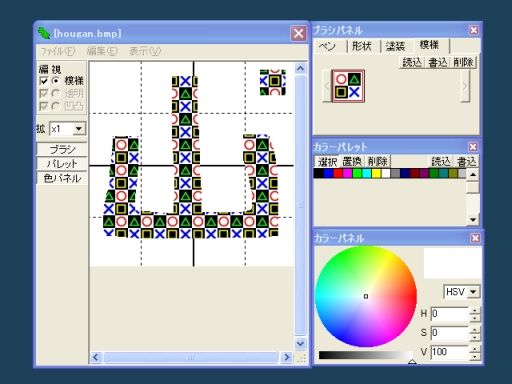Pick the yellow palette swatch
The width and height of the screenshot is (512, 384).
[376, 173]
